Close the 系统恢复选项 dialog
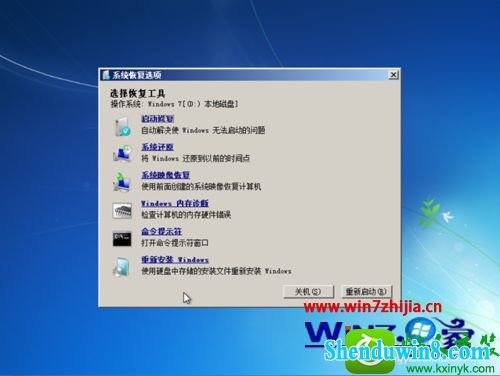This screenshot has height=376, width=500. click(393, 75)
